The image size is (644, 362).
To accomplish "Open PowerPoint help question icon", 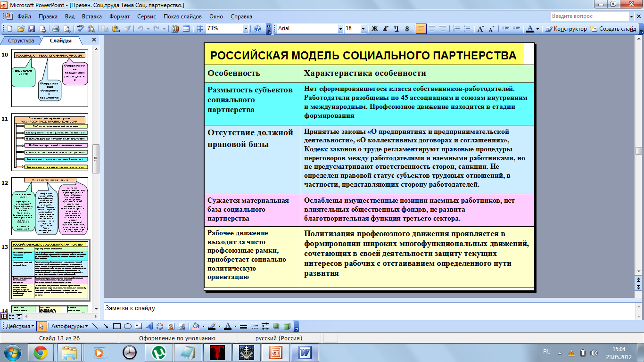I will (257, 28).
